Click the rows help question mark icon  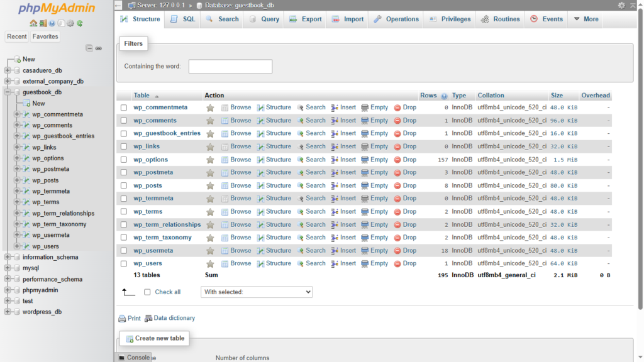point(444,96)
